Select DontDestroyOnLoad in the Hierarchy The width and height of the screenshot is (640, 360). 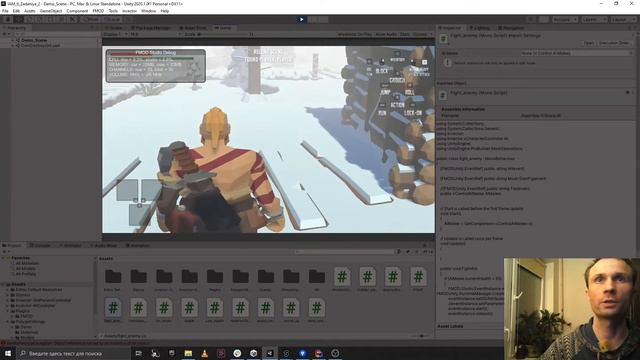coord(40,45)
